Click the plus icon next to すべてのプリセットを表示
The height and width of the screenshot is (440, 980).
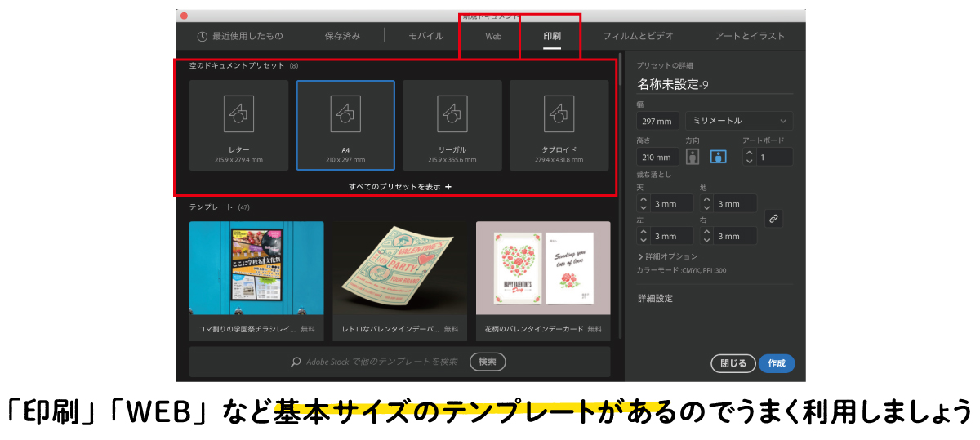pyautogui.click(x=448, y=187)
